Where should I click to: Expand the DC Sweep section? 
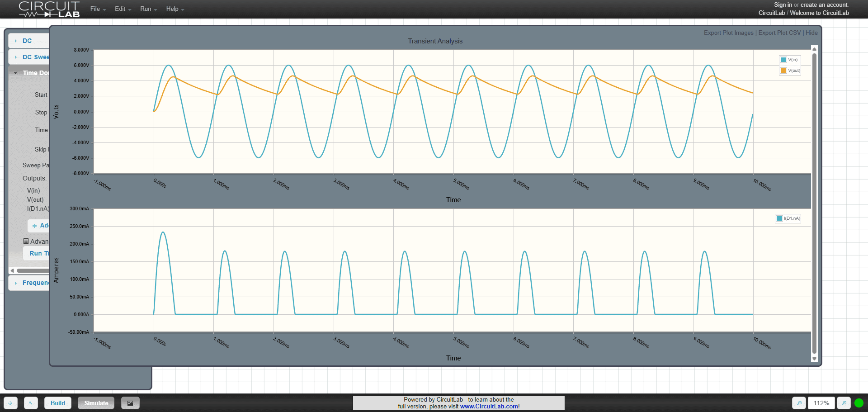(28, 57)
